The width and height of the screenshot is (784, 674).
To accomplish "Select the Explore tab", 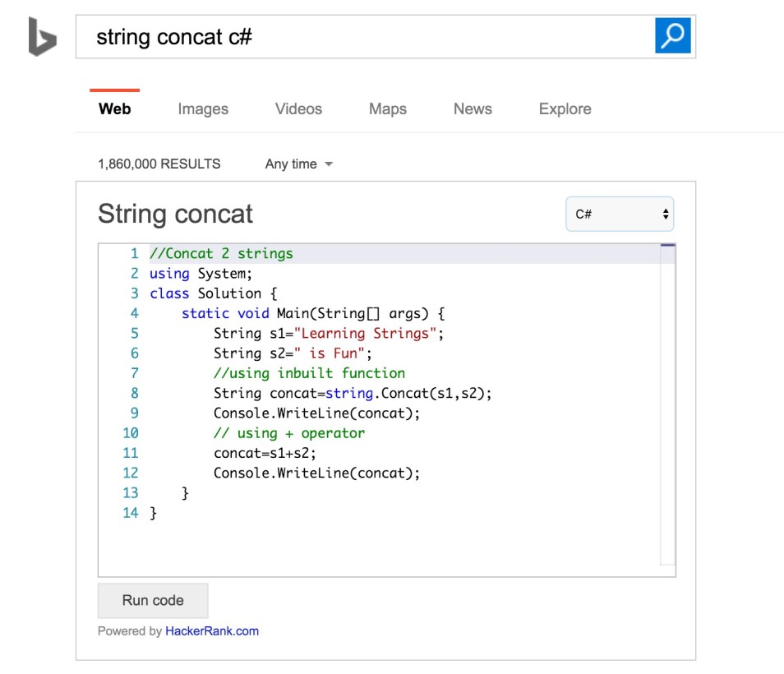I will pos(565,109).
